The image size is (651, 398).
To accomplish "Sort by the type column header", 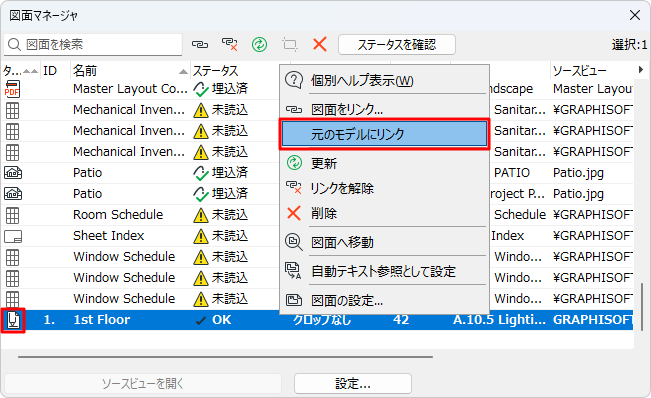I will coord(20,71).
